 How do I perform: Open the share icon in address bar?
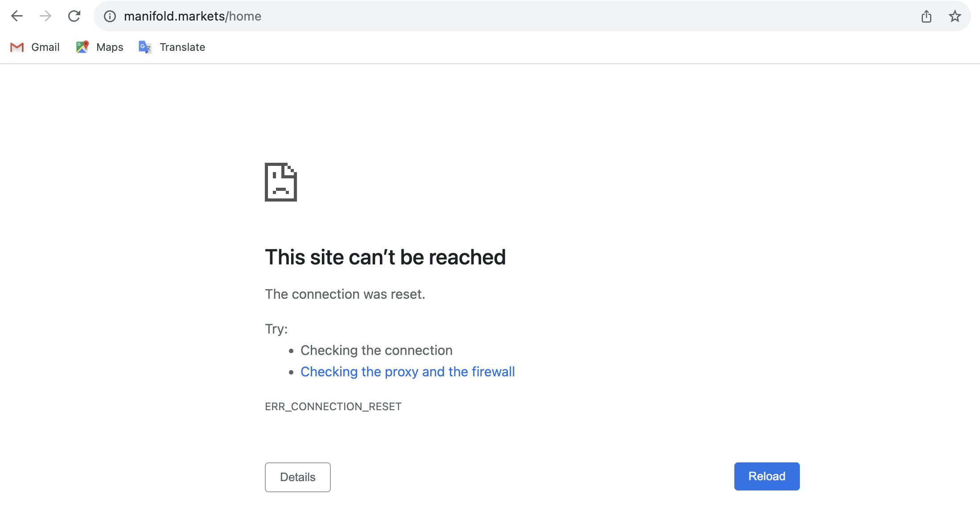926,16
